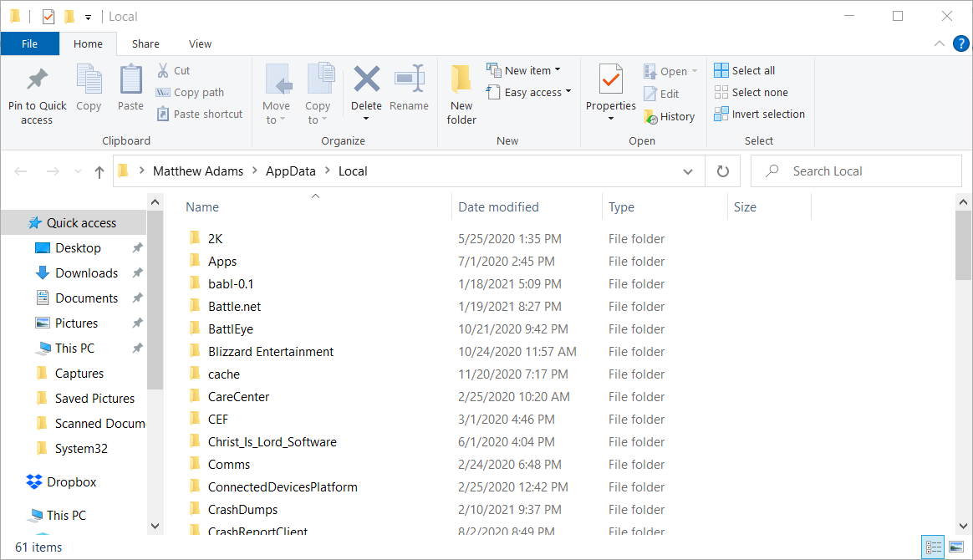Viewport: 973px width, 560px height.
Task: Sort by the Type column header
Action: [621, 207]
